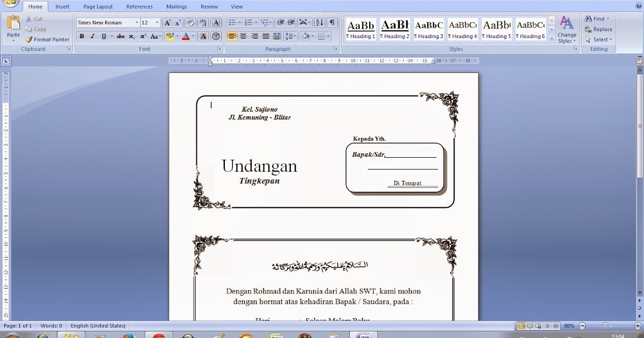Screen dimensions: 644x338
Task: Open the Word Help question-mark icon
Action: click(x=638, y=6)
